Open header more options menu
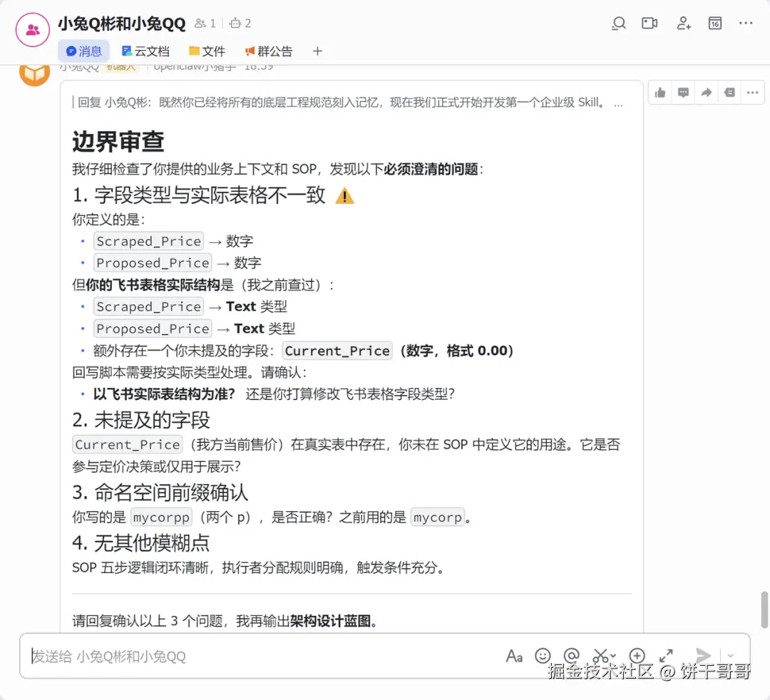 (746, 23)
